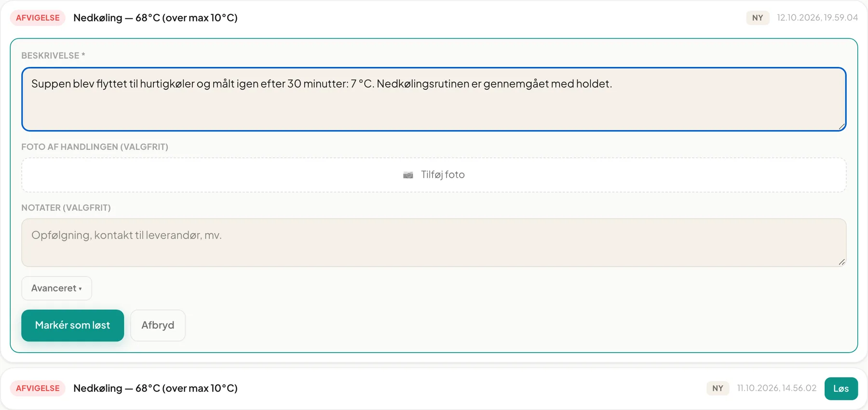
Task: Click the Avanceret dropdown arrow
Action: (x=81, y=289)
